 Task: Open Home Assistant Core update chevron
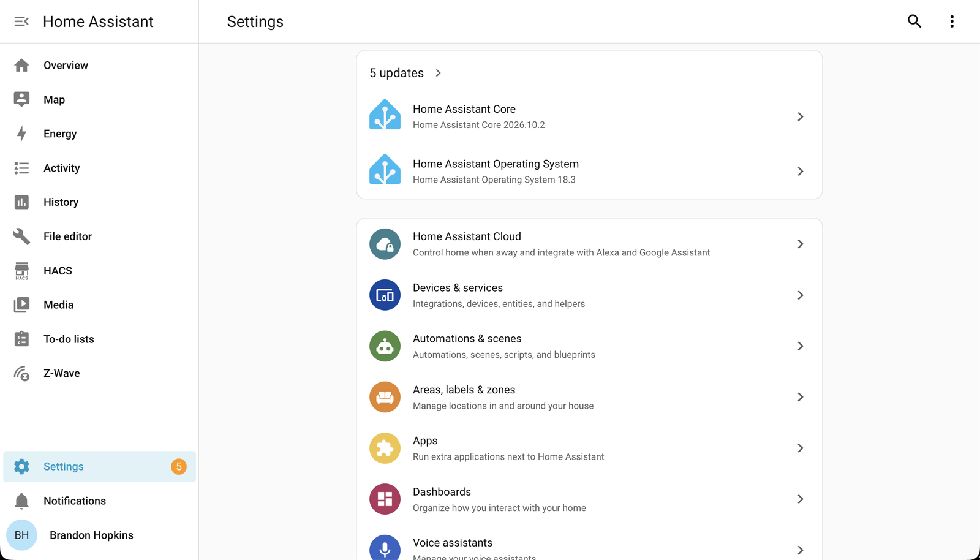pos(800,116)
